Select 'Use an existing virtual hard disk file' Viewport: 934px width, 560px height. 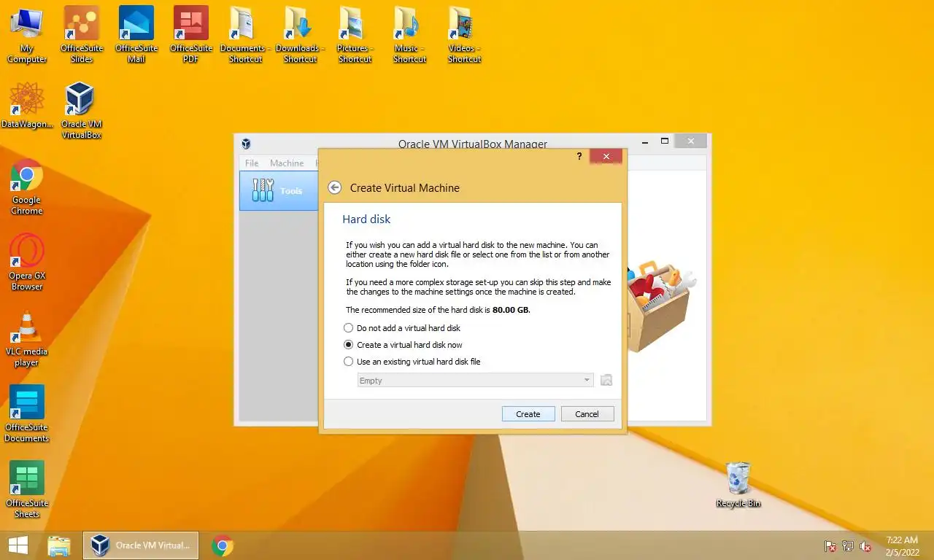point(412,362)
